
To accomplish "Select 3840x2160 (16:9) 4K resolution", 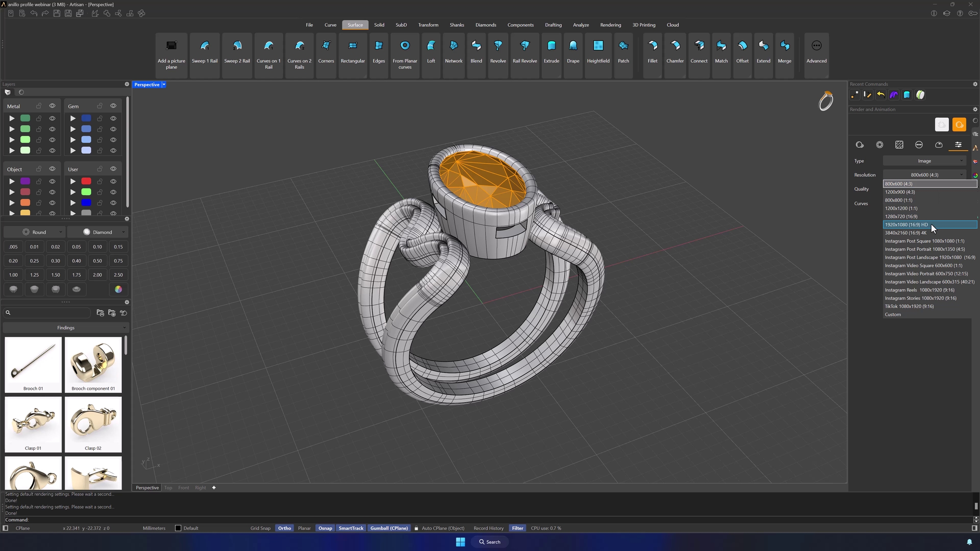I will pyautogui.click(x=905, y=233).
